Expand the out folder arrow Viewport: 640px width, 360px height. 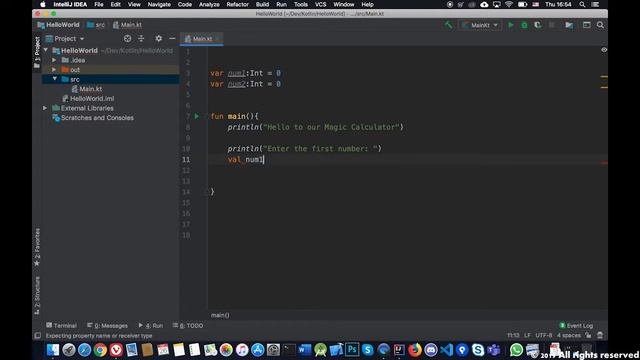coord(54,70)
